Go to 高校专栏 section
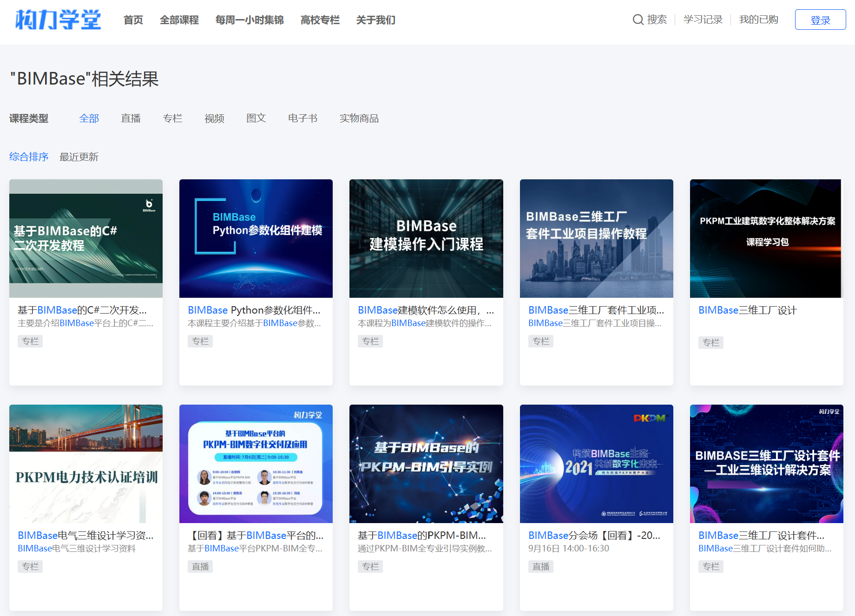Viewport: 855px width, 616px height. coord(320,20)
